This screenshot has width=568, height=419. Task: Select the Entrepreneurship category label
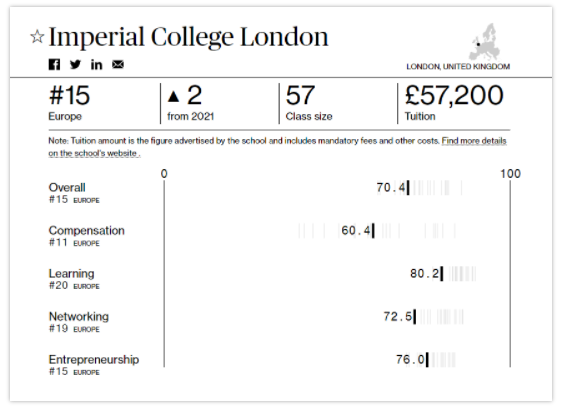point(94,360)
